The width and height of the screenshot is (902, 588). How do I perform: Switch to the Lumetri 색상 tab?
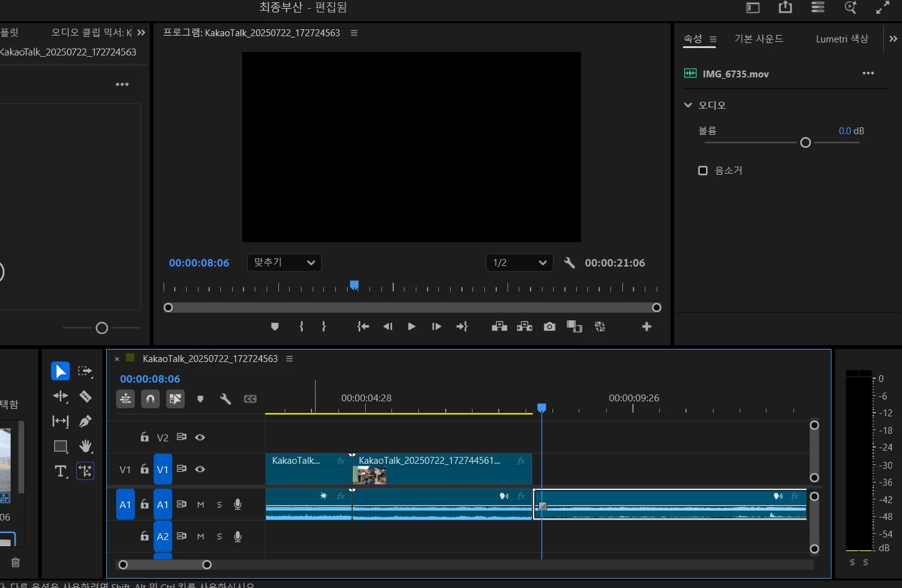coord(842,39)
